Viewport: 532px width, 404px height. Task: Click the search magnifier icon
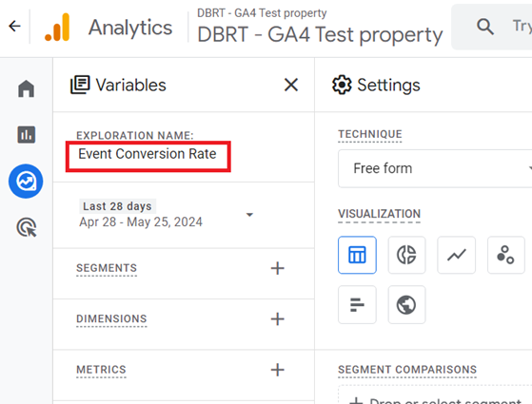coord(485,27)
